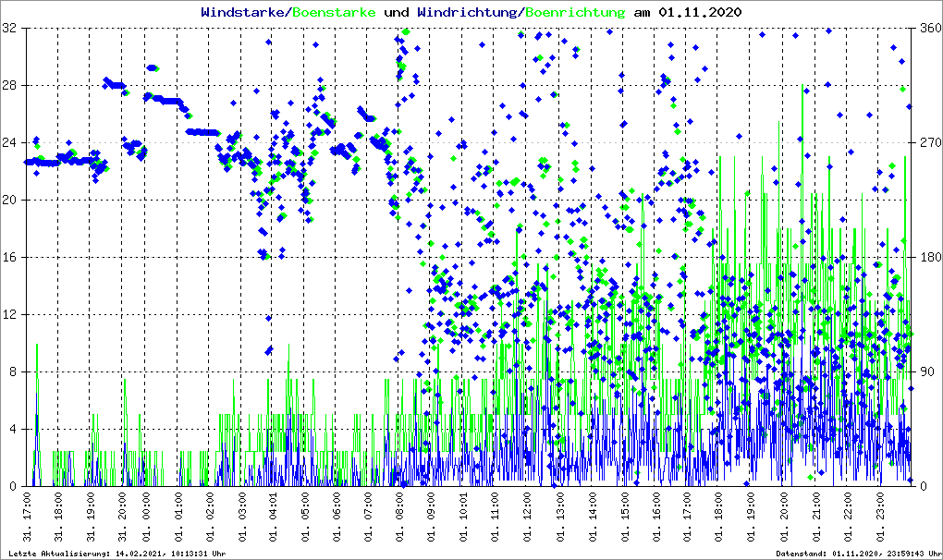Click the blue 'Windrichtung' title label
Image resolution: width=943 pixels, height=560 pixels.
coord(468,13)
